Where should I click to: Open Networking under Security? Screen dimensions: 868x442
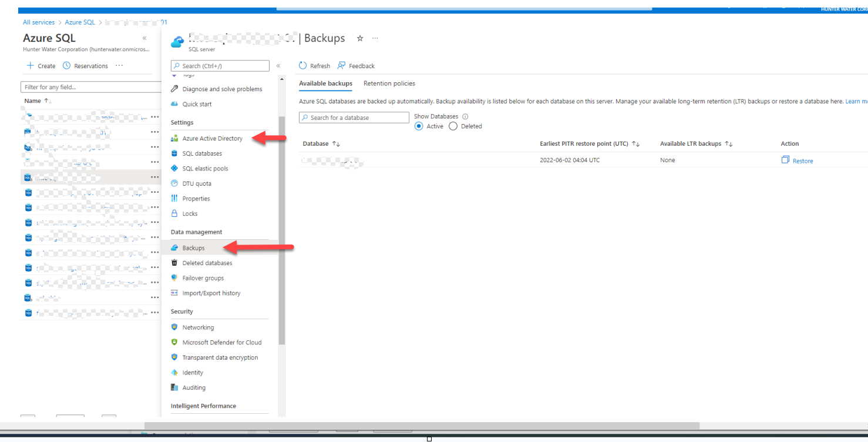click(x=198, y=327)
